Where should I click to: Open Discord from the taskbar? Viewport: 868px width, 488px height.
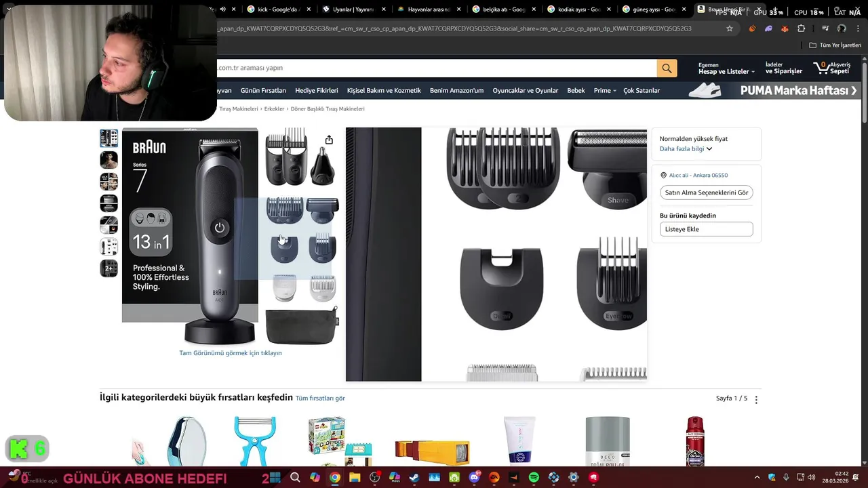474,478
